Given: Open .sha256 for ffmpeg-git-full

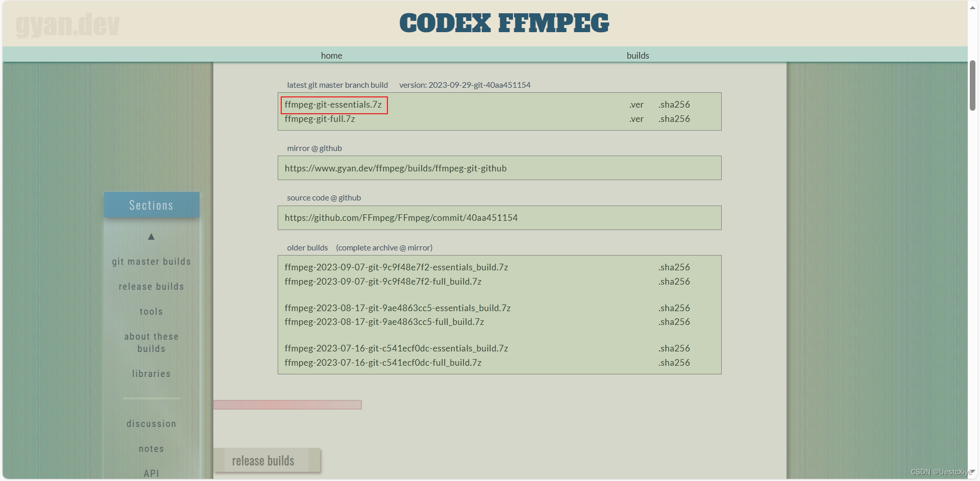Looking at the screenshot, I should (x=674, y=119).
